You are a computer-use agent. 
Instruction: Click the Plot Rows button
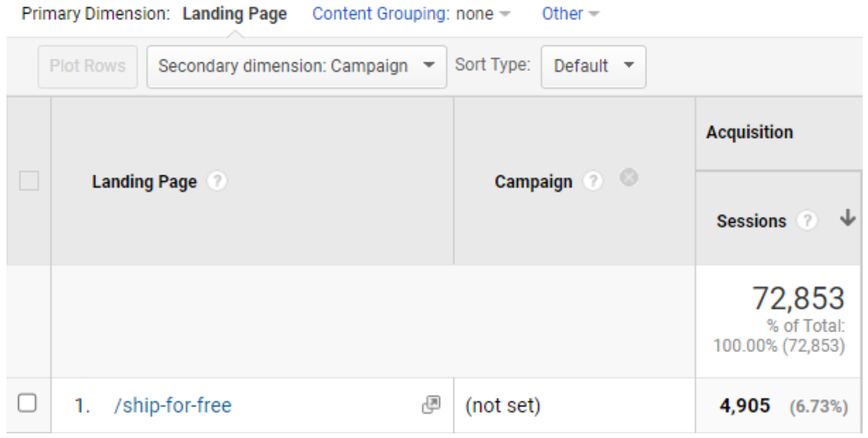click(87, 66)
